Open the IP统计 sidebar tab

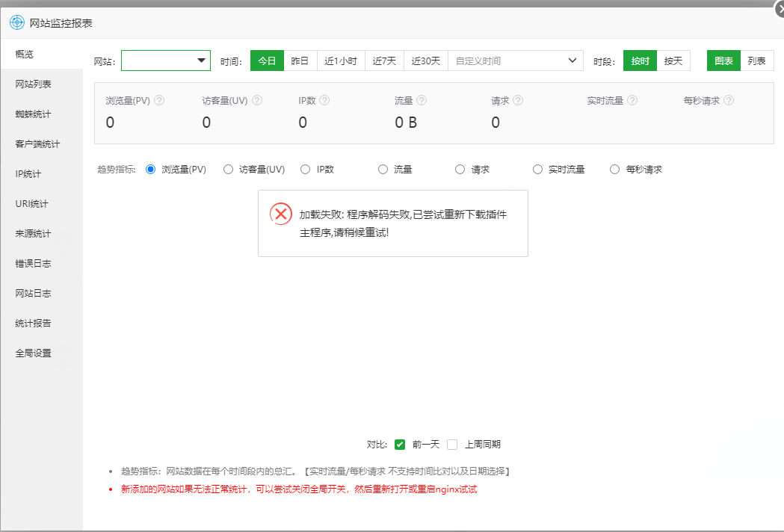[x=42, y=174]
